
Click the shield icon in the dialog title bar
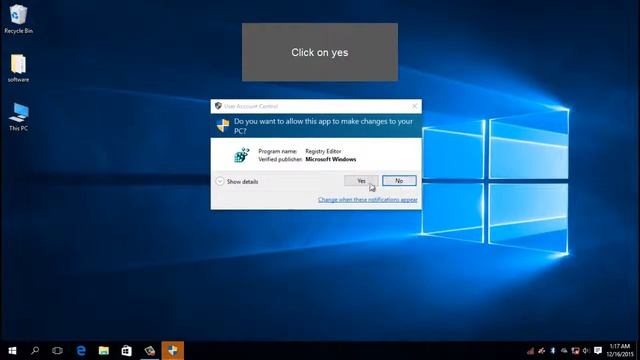click(x=218, y=106)
